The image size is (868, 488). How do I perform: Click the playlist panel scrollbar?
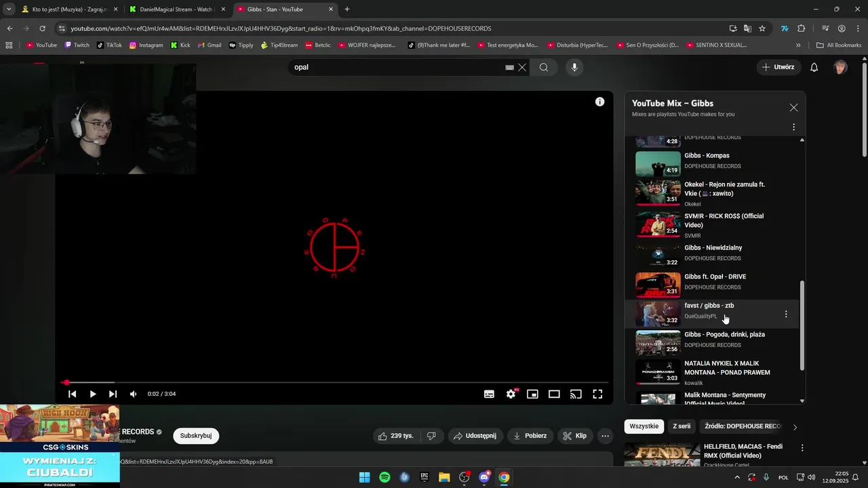pos(802,325)
